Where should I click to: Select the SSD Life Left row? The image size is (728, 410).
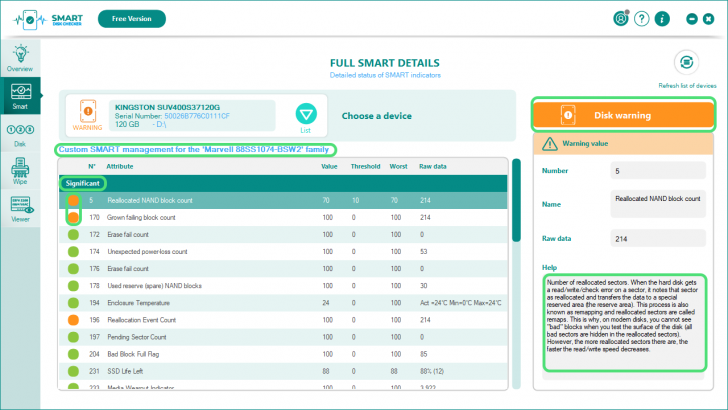point(283,371)
